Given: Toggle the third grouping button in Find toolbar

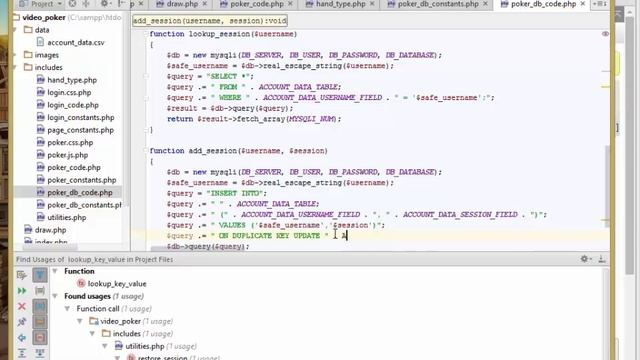Looking at the screenshot, I should click(40, 307).
